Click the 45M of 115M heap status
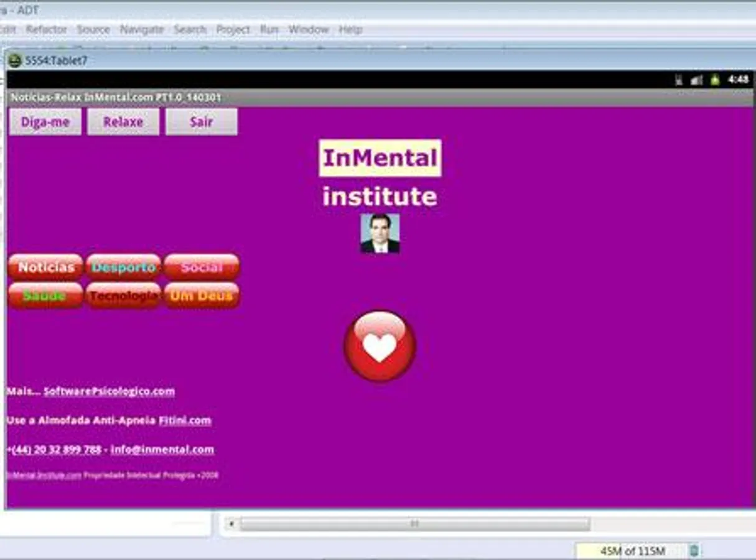The width and height of the screenshot is (756, 560). [632, 551]
